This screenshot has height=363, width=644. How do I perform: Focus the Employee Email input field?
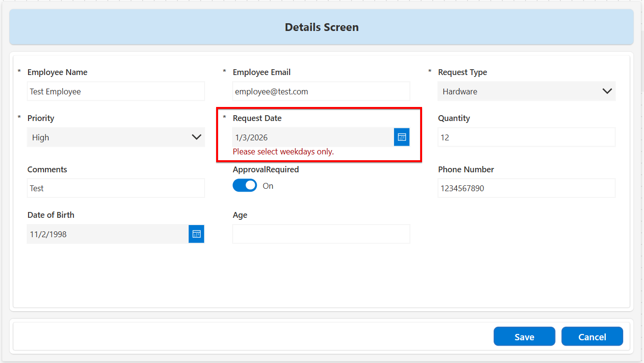pyautogui.click(x=321, y=91)
